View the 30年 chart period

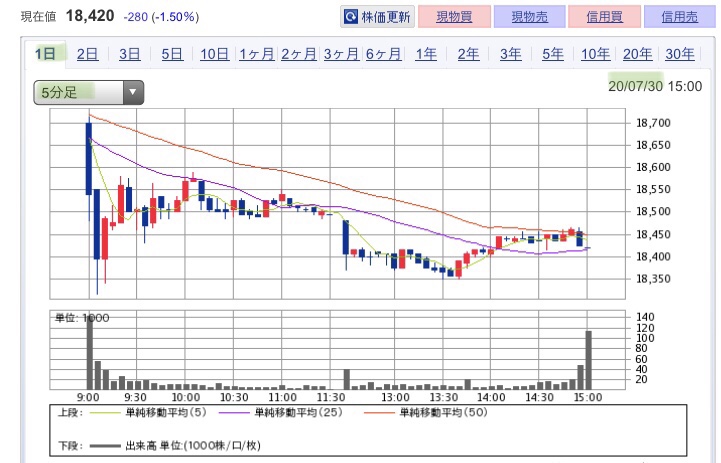tap(680, 54)
